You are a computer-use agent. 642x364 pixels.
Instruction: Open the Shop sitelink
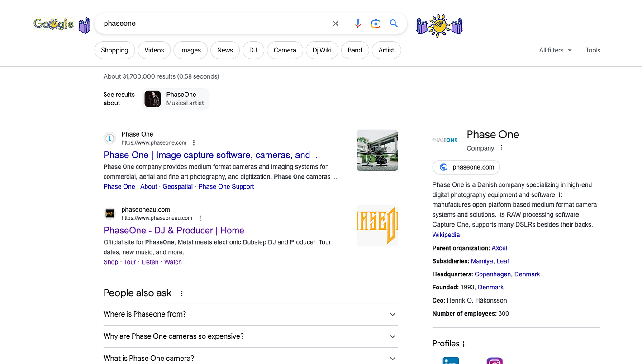(111, 262)
